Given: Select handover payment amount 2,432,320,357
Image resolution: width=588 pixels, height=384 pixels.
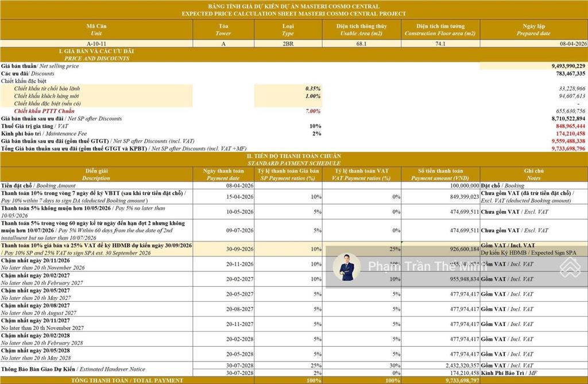Looking at the screenshot, I should (462, 366).
